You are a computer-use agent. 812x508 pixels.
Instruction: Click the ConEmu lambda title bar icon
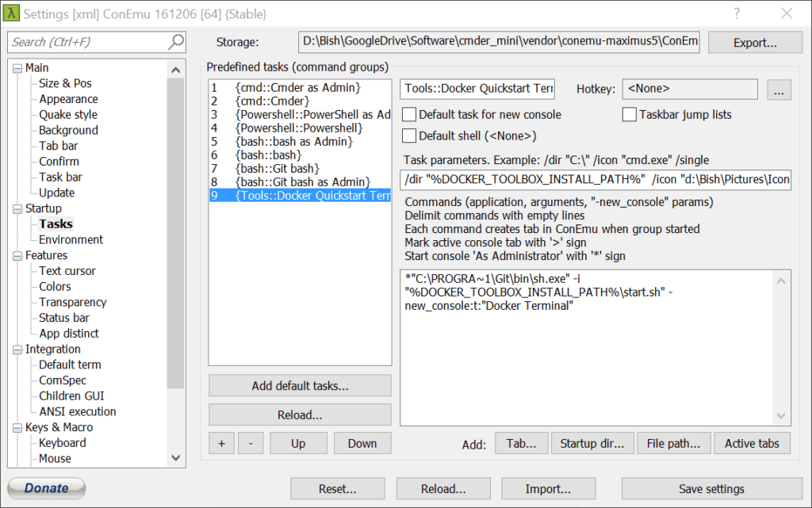point(11,13)
